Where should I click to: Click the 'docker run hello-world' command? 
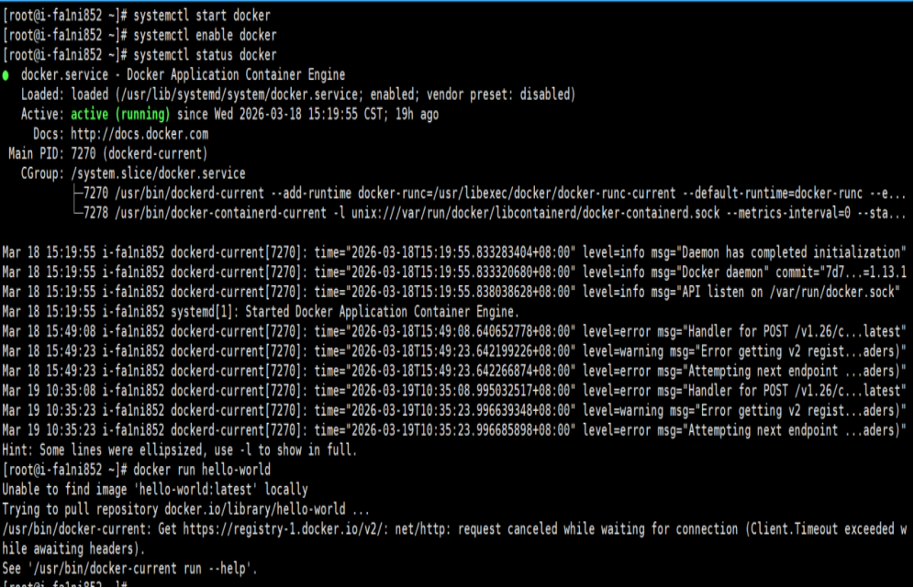tap(202, 470)
